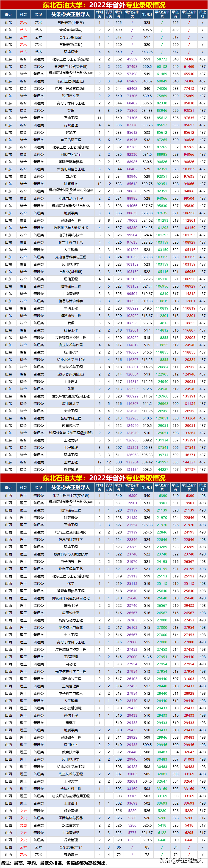Select the 音乐表演(二胡) major cell
Image resolution: width=208 pixels, height=868 pixels.
(71, 44)
